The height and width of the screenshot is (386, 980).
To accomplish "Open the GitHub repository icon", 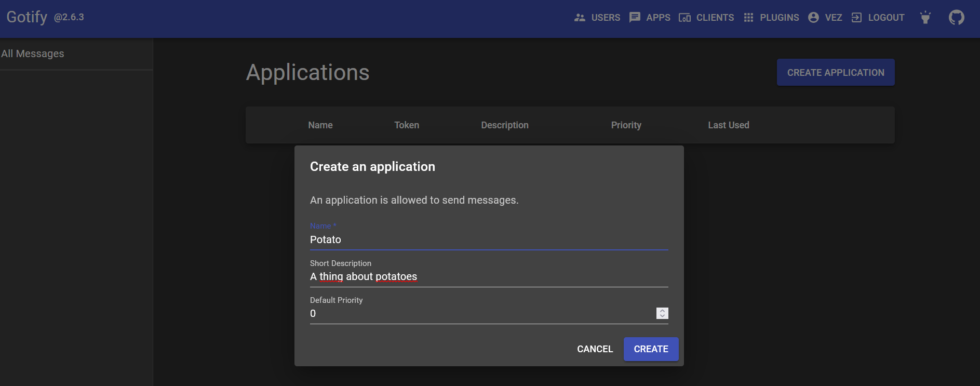I will click(956, 18).
